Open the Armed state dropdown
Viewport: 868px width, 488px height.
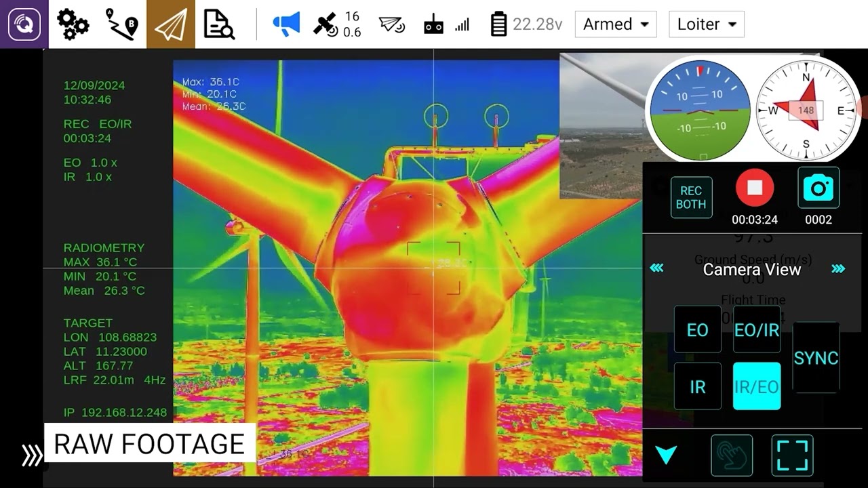(x=616, y=24)
